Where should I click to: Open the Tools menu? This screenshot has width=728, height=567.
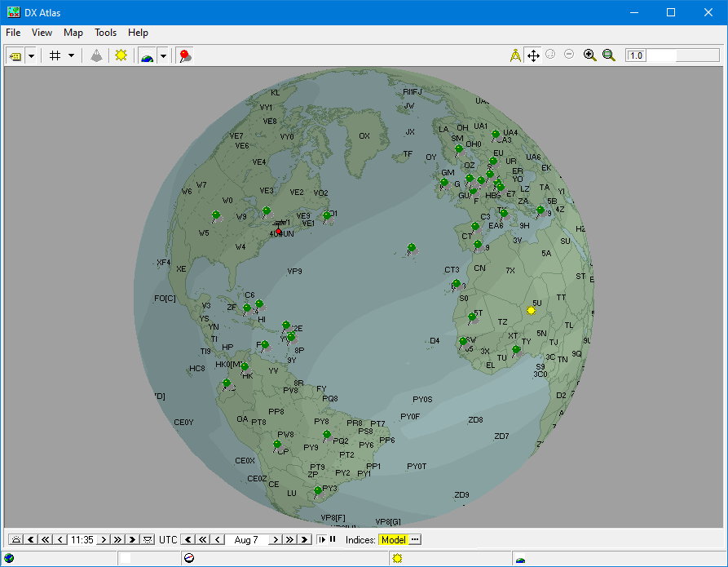click(x=104, y=33)
